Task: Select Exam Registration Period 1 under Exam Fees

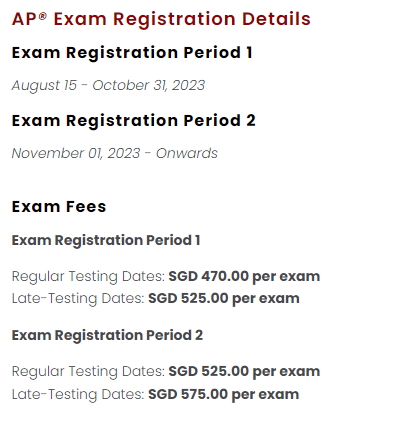Action: (106, 240)
